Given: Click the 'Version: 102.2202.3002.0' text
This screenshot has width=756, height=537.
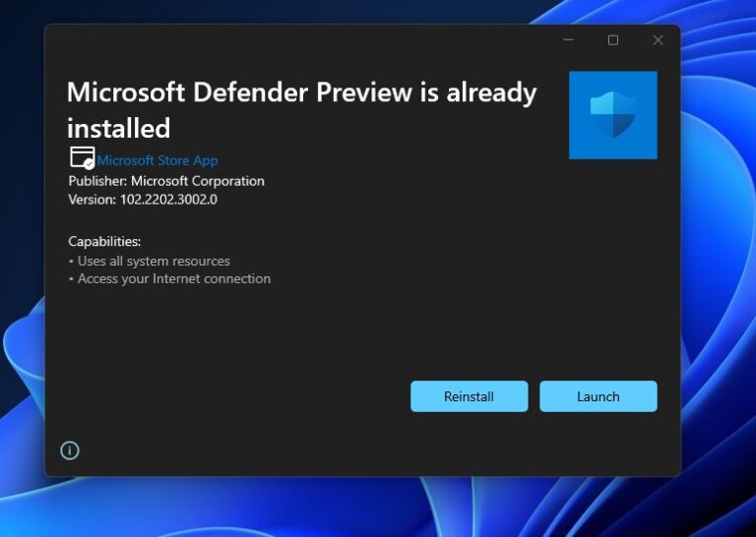Looking at the screenshot, I should click(143, 200).
